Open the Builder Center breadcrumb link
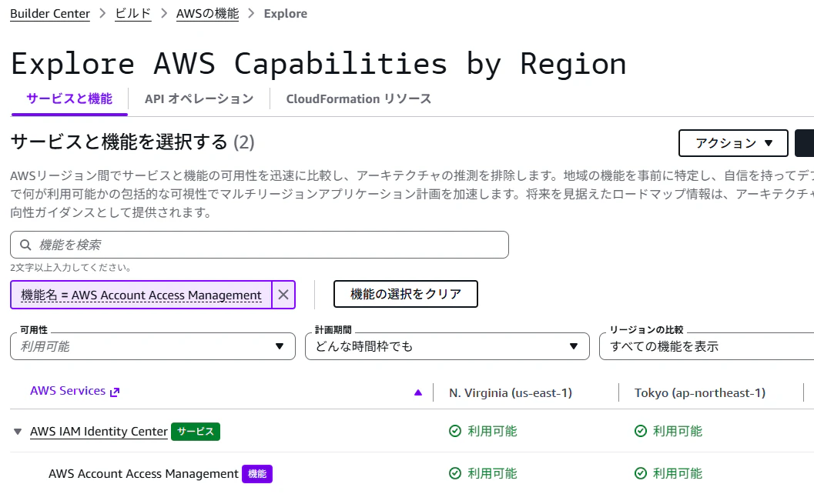This screenshot has height=504, width=814. (x=50, y=14)
